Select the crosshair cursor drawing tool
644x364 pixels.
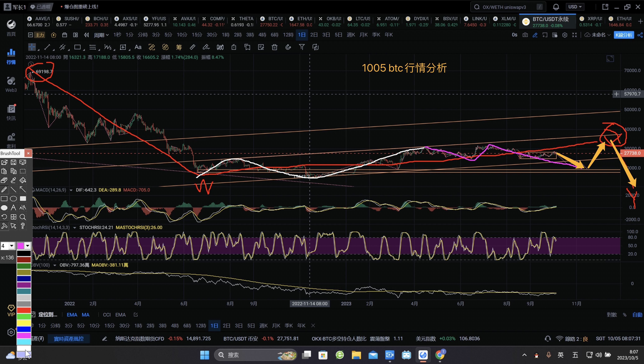32,47
